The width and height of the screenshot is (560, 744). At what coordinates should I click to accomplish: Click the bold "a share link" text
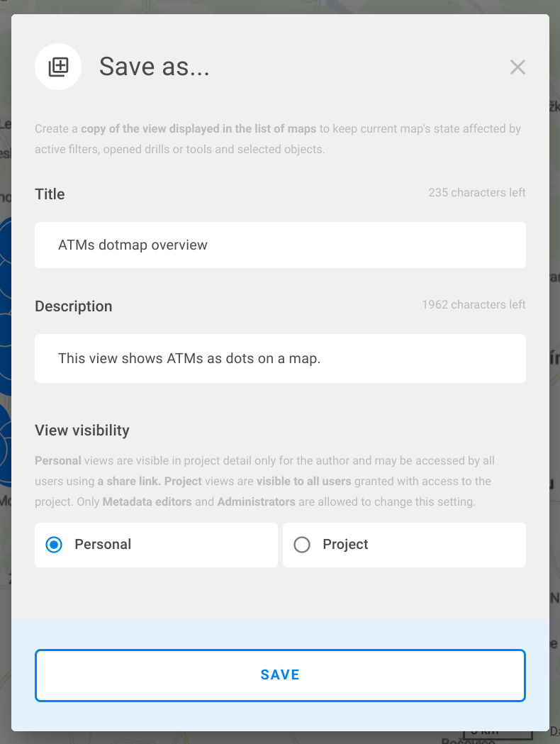click(x=129, y=482)
